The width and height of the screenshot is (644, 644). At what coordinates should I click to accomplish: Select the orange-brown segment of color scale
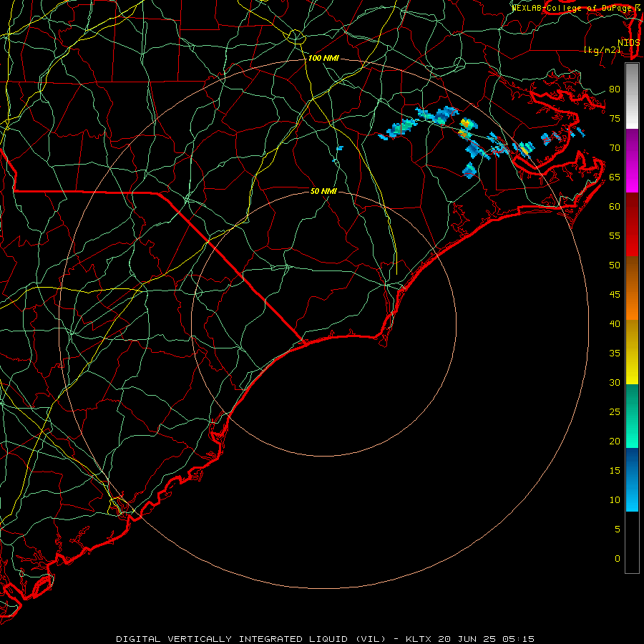(x=632, y=288)
